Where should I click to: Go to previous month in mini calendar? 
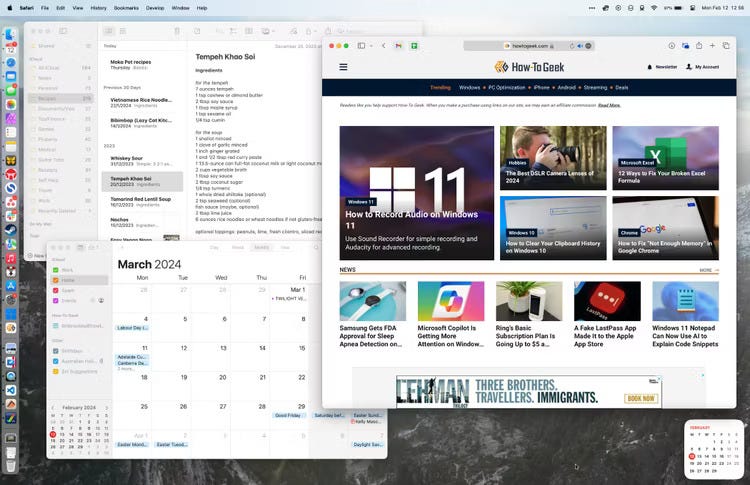(53, 408)
